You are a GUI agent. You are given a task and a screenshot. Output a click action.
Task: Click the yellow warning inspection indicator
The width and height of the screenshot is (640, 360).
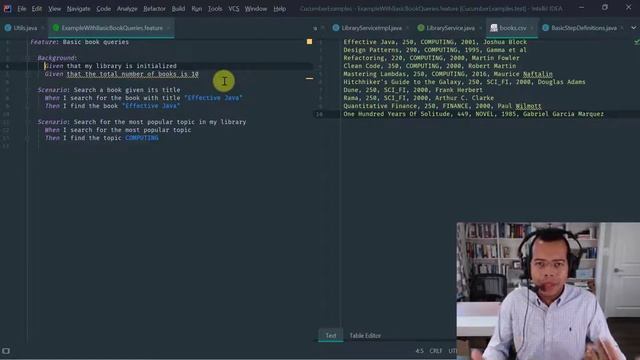(x=309, y=41)
